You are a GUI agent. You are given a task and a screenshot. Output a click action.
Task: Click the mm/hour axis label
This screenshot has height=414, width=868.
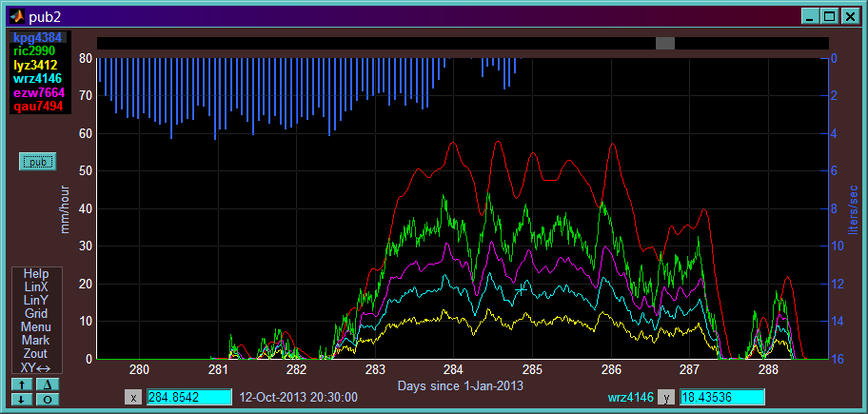point(66,208)
